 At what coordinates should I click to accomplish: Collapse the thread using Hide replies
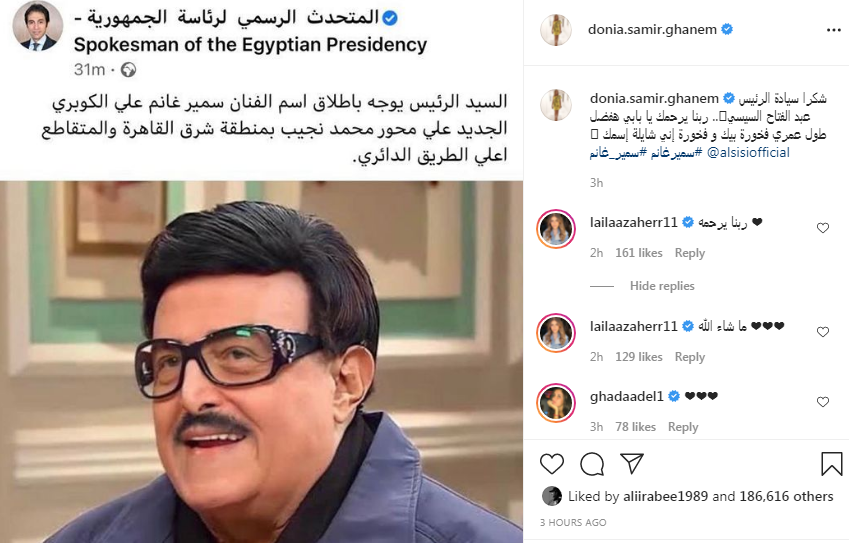pyautogui.click(x=662, y=286)
